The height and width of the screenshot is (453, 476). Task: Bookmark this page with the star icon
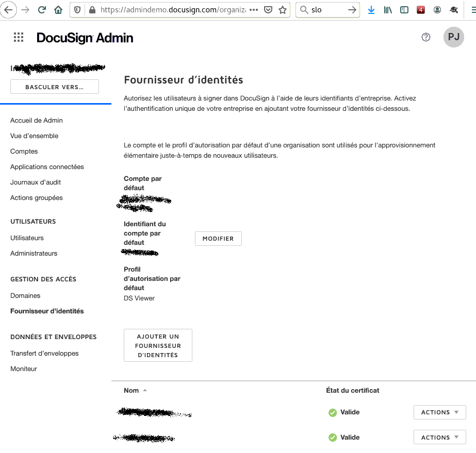pos(282,10)
